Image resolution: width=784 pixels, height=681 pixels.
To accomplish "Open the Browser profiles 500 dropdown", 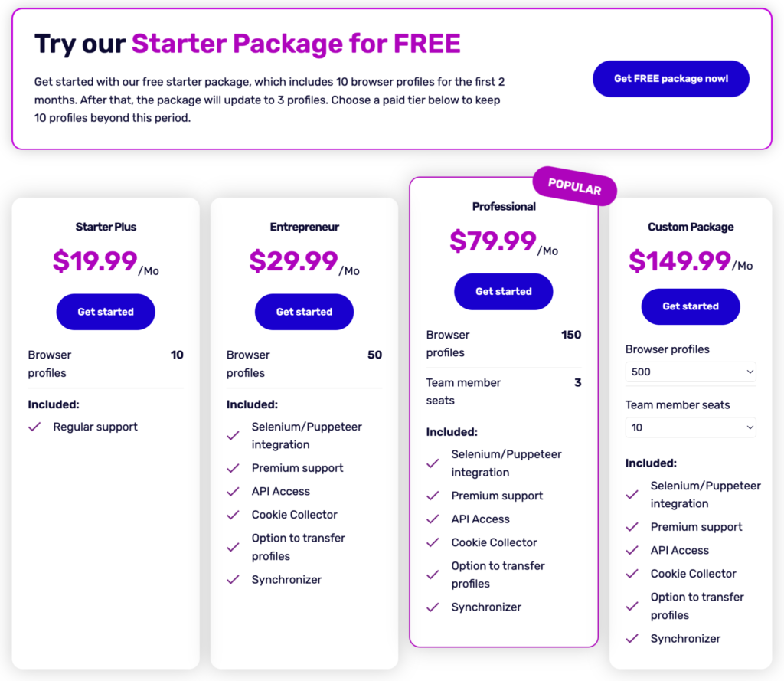I will [x=690, y=372].
